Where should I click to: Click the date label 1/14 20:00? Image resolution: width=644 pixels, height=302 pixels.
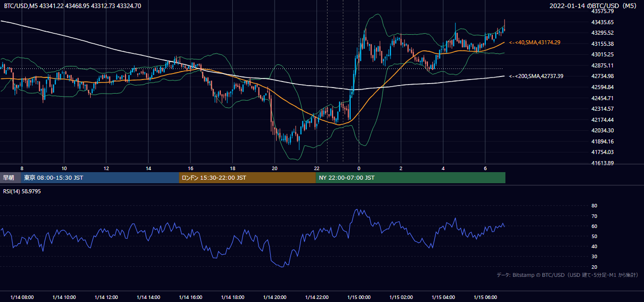275,297
